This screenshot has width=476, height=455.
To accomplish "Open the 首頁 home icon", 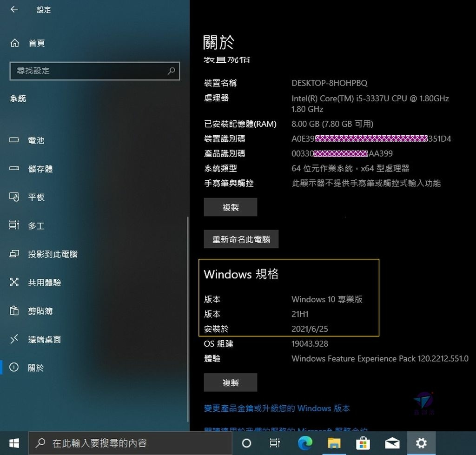I will [x=14, y=43].
